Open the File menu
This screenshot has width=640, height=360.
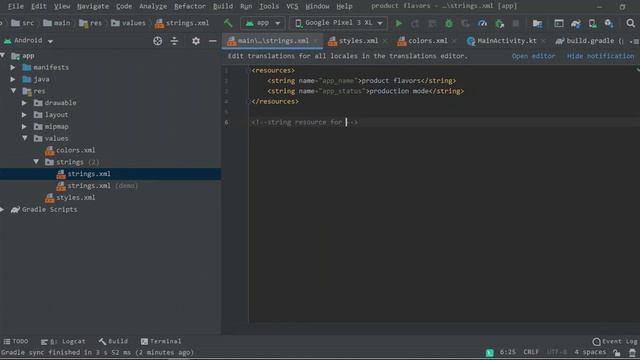click(x=16, y=6)
